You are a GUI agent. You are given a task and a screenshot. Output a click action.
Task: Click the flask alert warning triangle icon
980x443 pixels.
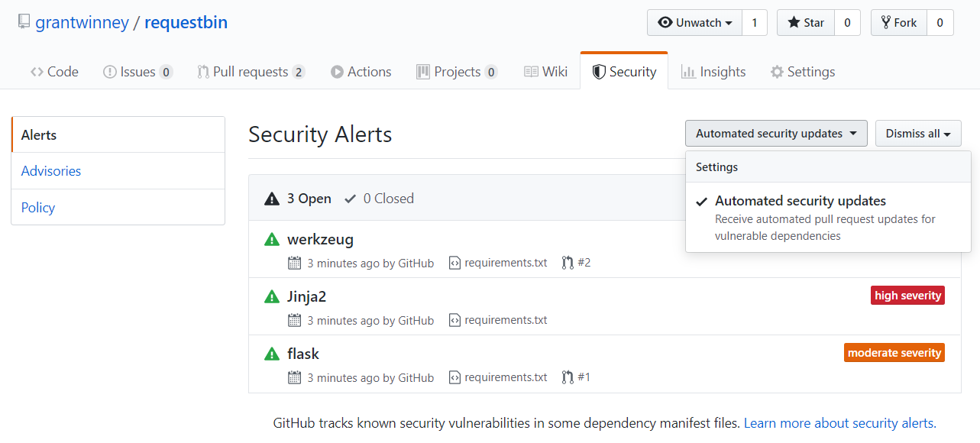[271, 354]
